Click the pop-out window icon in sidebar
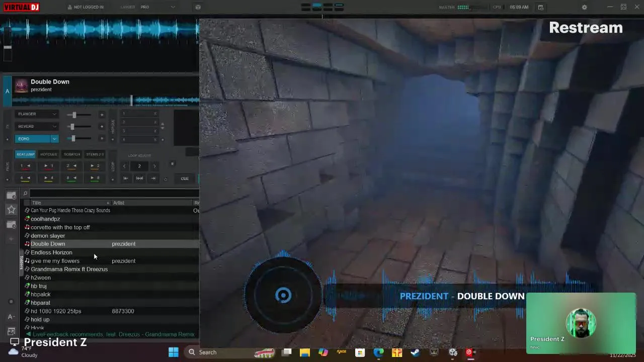Viewport: 644px width, 362px height. click(x=11, y=331)
